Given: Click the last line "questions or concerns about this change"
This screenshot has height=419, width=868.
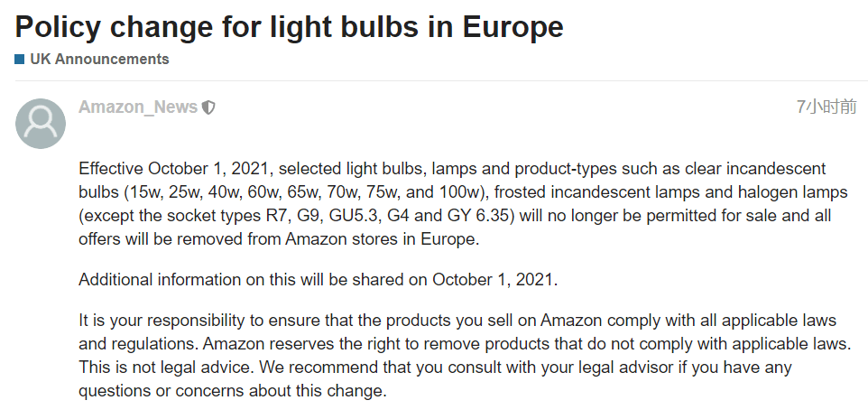Looking at the screenshot, I should pos(232,392).
